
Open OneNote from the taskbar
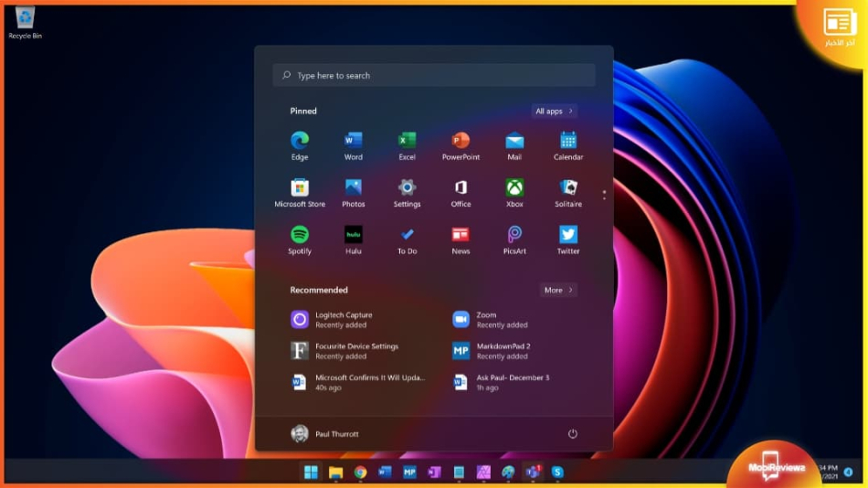pos(434,472)
